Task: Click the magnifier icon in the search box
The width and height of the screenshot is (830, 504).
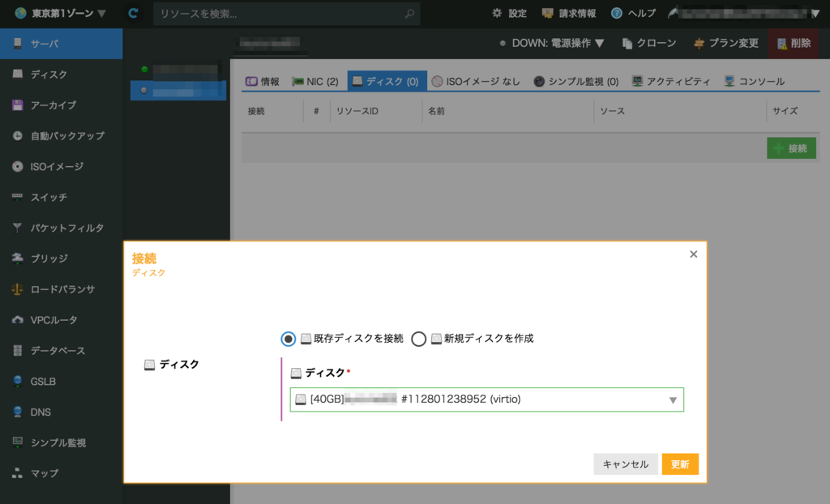Action: click(x=409, y=14)
